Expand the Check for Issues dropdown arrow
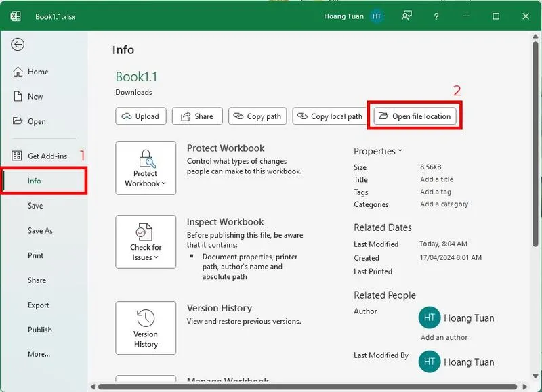The height and width of the screenshot is (392, 542). tap(156, 257)
